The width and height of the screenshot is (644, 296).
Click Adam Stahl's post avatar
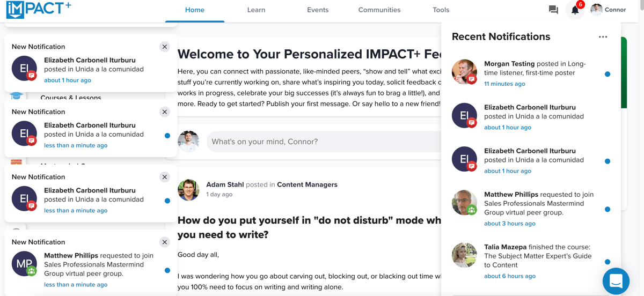tap(188, 190)
